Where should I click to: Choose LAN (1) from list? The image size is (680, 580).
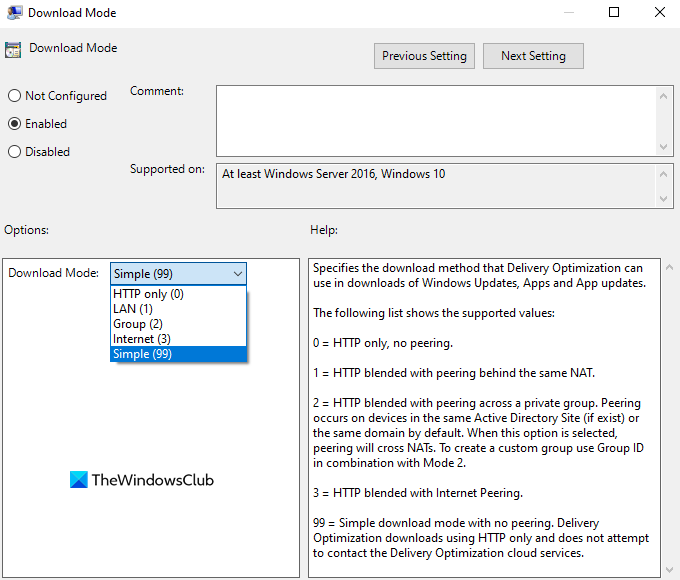point(178,309)
